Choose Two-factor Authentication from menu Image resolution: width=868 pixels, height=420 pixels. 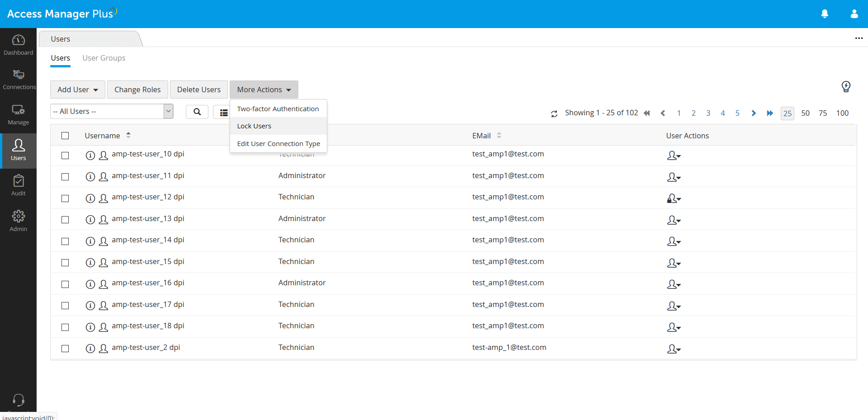(278, 109)
